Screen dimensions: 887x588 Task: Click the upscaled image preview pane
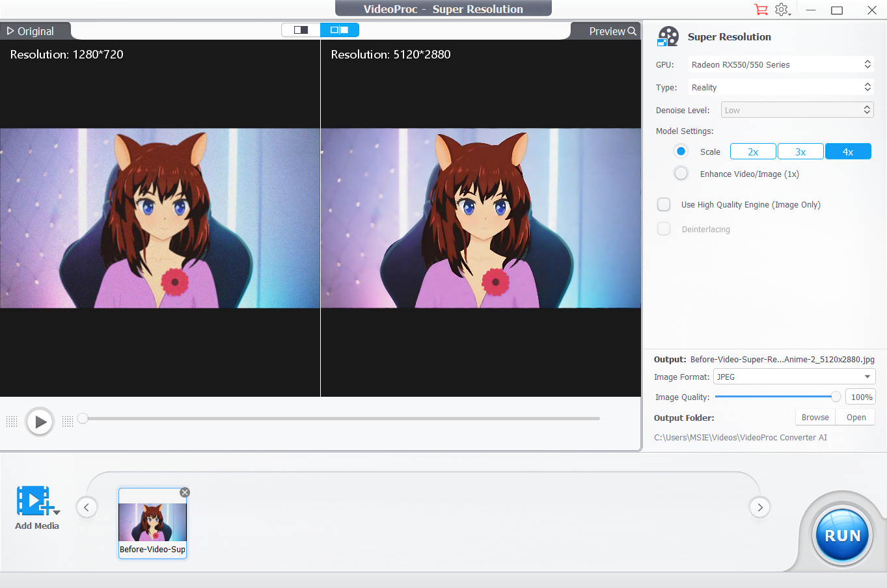point(481,218)
